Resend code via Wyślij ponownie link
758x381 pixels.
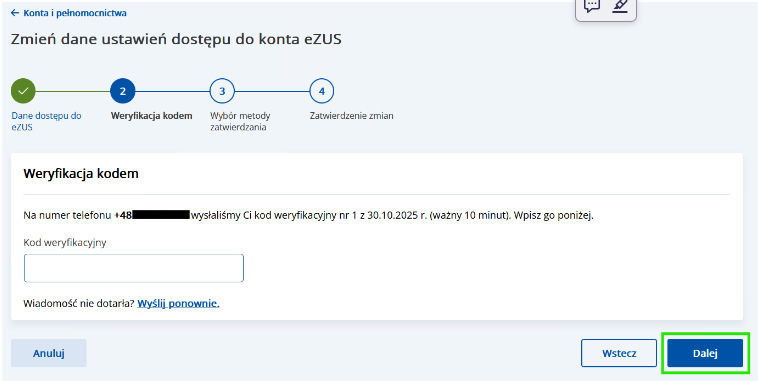pyautogui.click(x=178, y=304)
